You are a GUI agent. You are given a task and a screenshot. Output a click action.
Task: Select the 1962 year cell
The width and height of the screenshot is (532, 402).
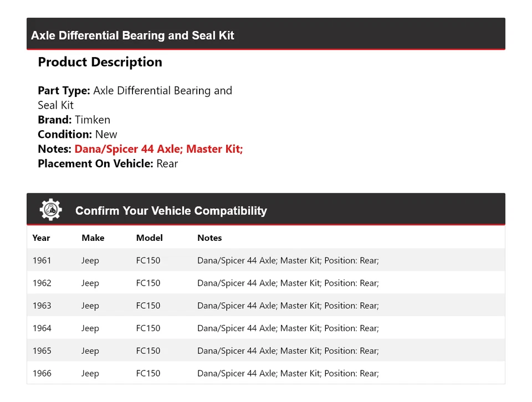coord(42,283)
